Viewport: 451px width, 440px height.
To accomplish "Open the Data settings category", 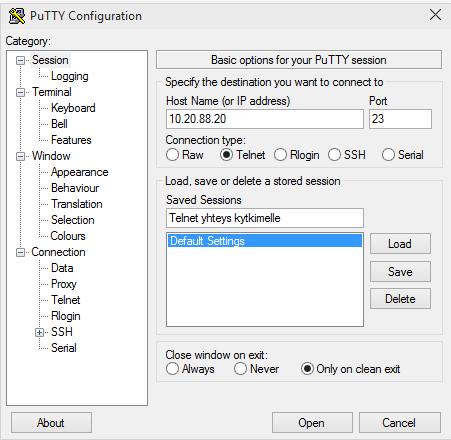I will tap(62, 268).
